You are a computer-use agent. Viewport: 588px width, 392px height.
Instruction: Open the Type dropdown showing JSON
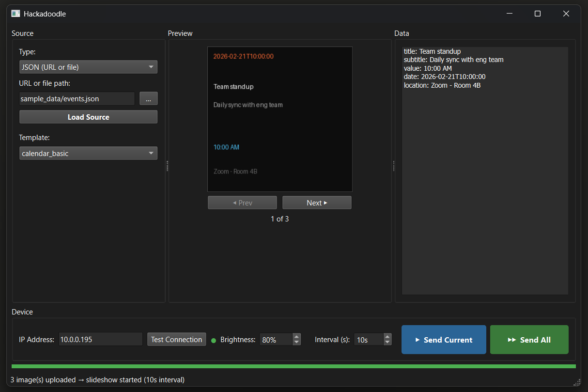[88, 67]
